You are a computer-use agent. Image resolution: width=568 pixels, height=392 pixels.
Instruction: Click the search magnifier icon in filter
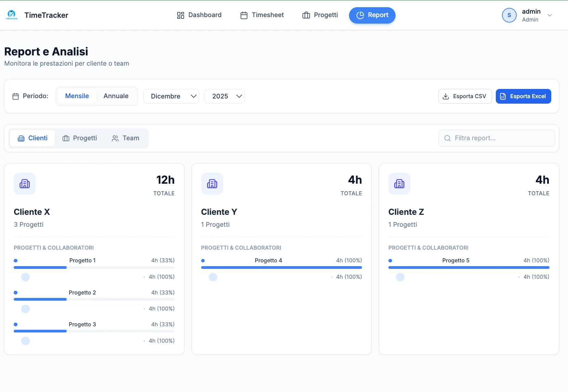coord(447,138)
